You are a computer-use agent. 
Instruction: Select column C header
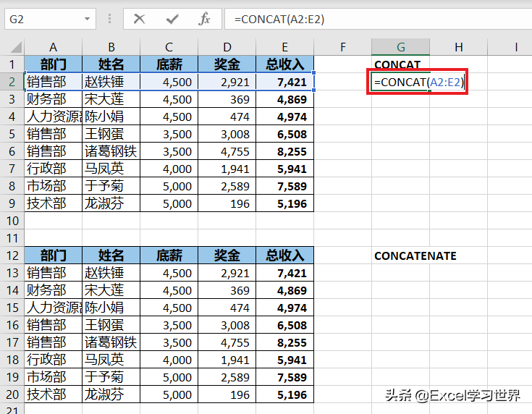tap(169, 47)
